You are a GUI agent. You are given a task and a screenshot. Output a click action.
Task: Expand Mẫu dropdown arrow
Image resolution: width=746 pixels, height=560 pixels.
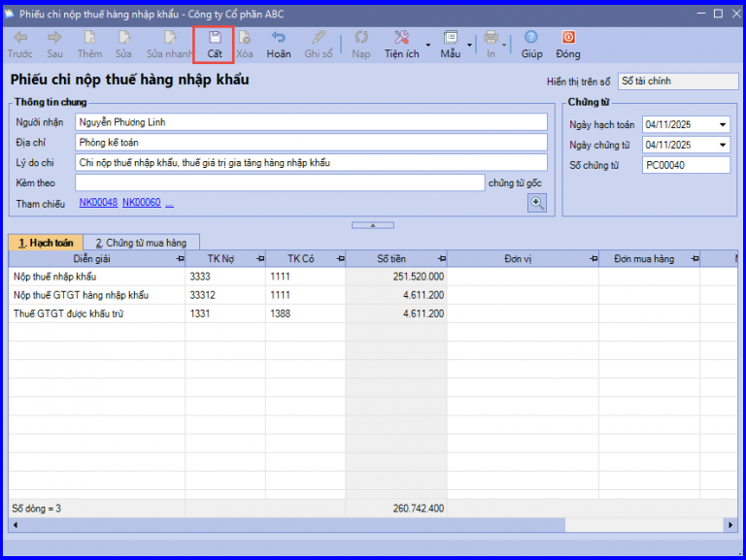tap(469, 46)
